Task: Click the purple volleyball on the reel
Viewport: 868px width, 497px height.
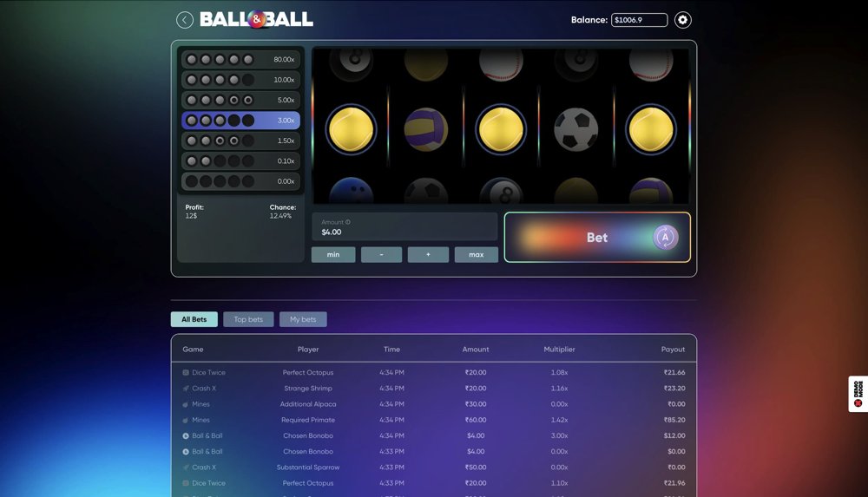Action: (x=426, y=129)
